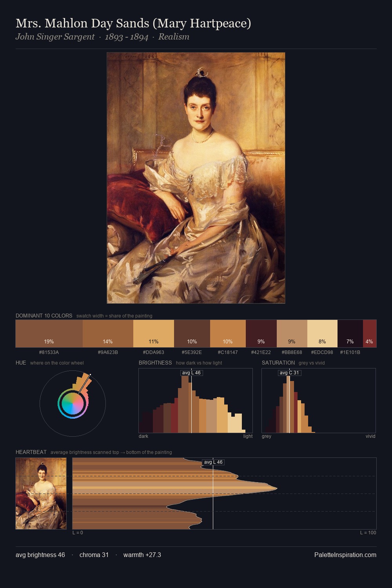Click the 'Realism' style label
This screenshot has width=392, height=588.
coord(174,37)
